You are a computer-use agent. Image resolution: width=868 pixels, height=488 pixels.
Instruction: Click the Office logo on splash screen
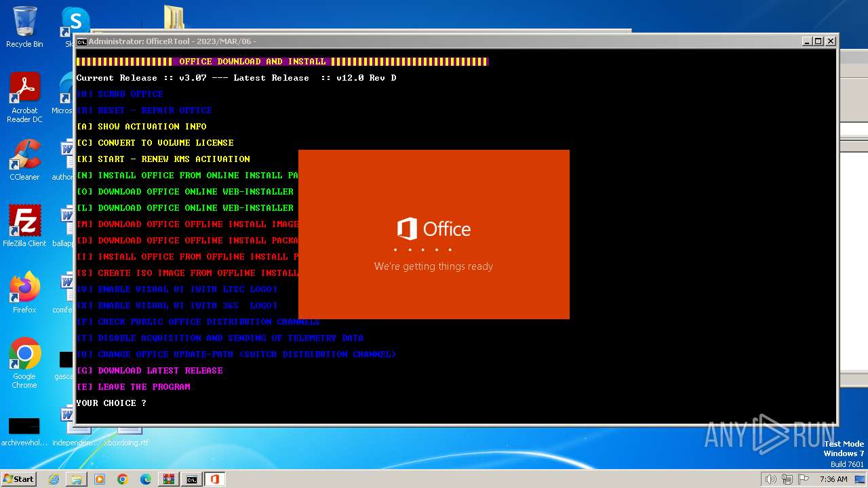[434, 229]
